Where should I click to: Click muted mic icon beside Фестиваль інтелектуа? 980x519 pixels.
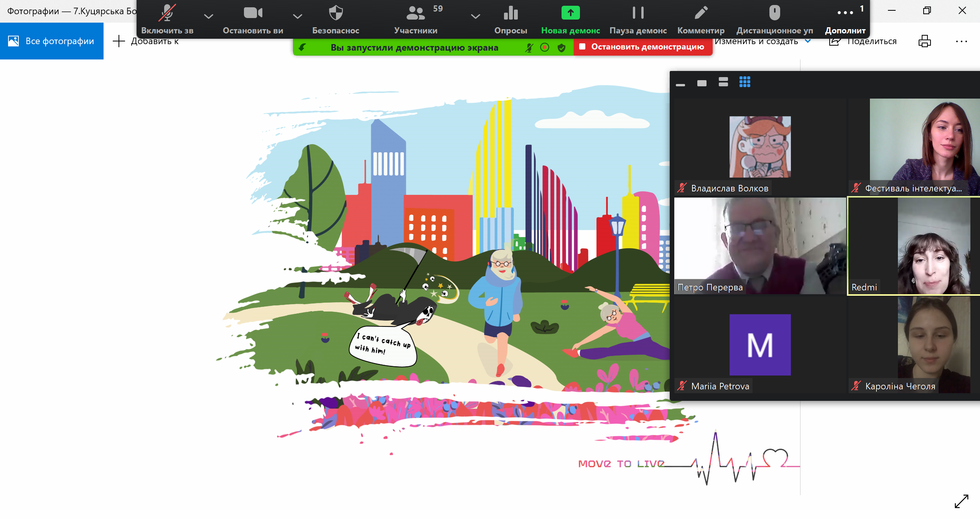(x=856, y=188)
